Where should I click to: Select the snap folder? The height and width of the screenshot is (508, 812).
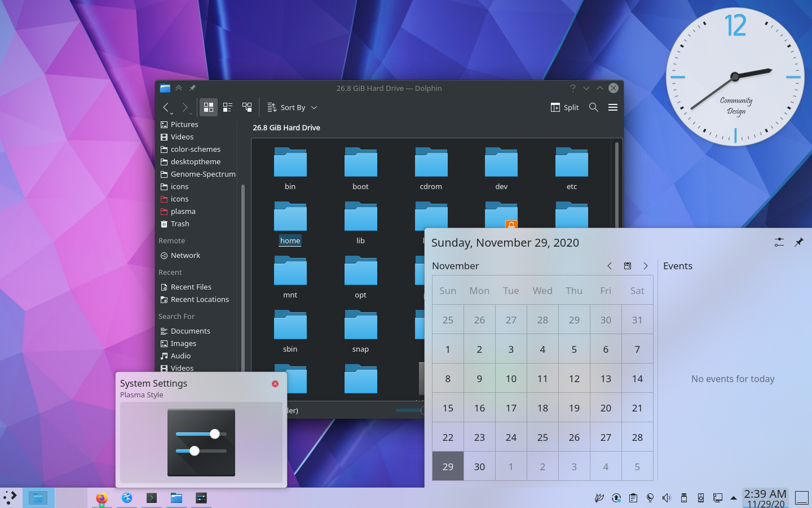click(361, 331)
